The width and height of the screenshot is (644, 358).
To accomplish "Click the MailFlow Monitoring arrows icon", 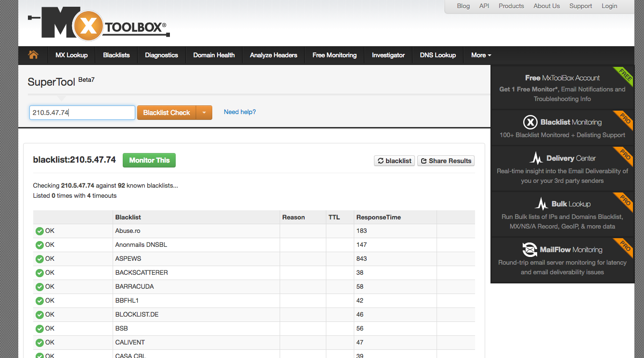I will [x=529, y=250].
